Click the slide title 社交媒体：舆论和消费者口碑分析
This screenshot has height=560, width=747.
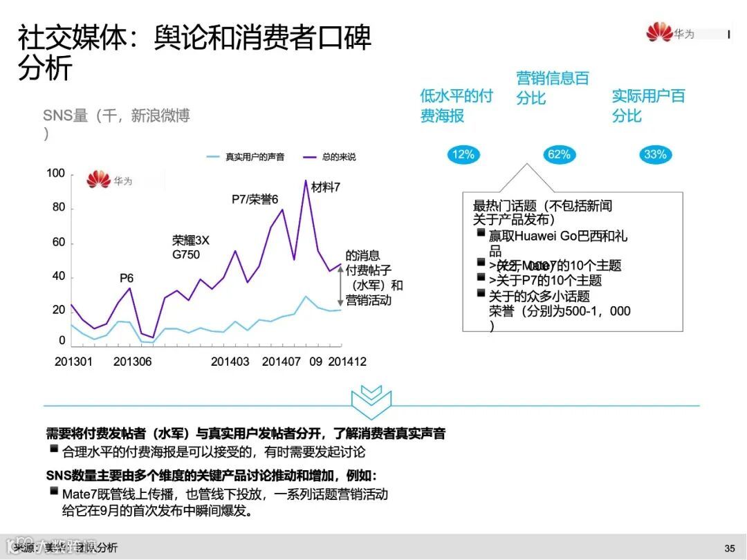[194, 53]
